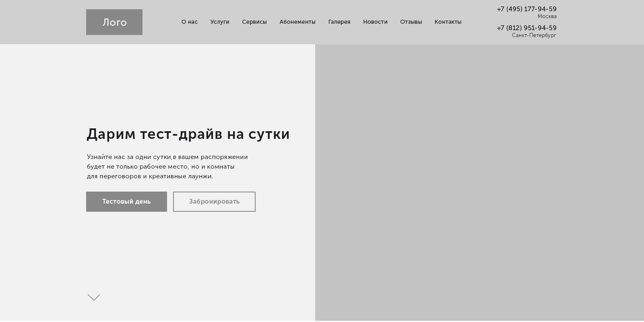Screen dimensions: 644x322
Task: Click the Забронировать button
Action: (214, 202)
